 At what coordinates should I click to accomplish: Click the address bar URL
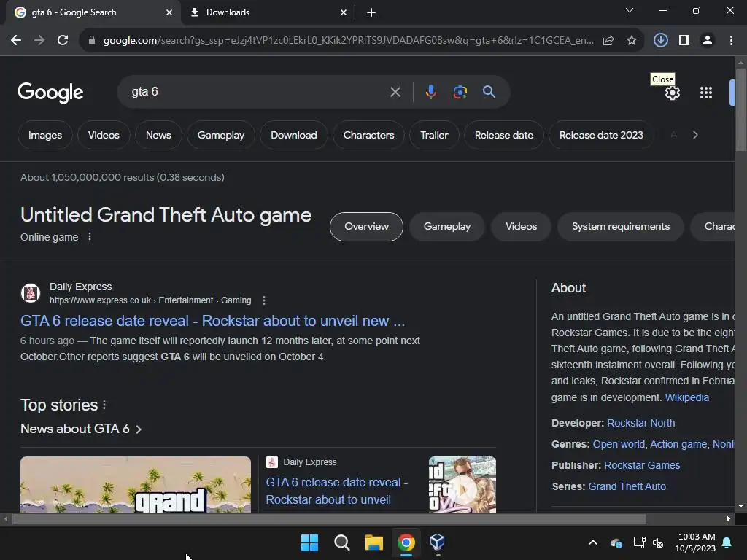point(348,41)
